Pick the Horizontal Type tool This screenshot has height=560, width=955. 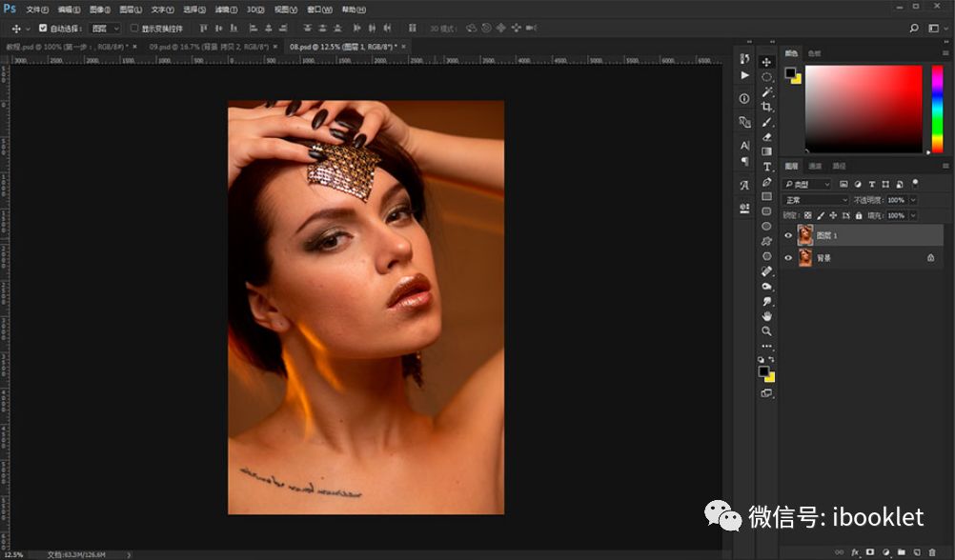point(767,167)
